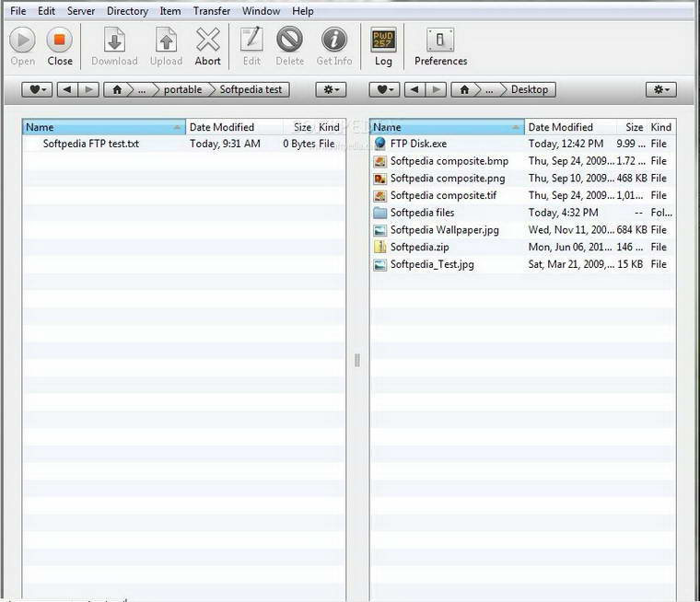This screenshot has width=700, height=602.
Task: Click the Softpedia composite.png file icon
Action: pos(379,179)
